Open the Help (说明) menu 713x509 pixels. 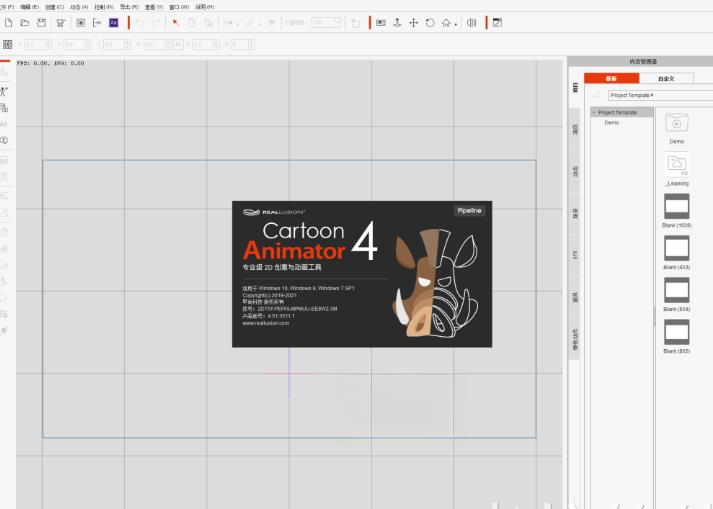[x=205, y=7]
